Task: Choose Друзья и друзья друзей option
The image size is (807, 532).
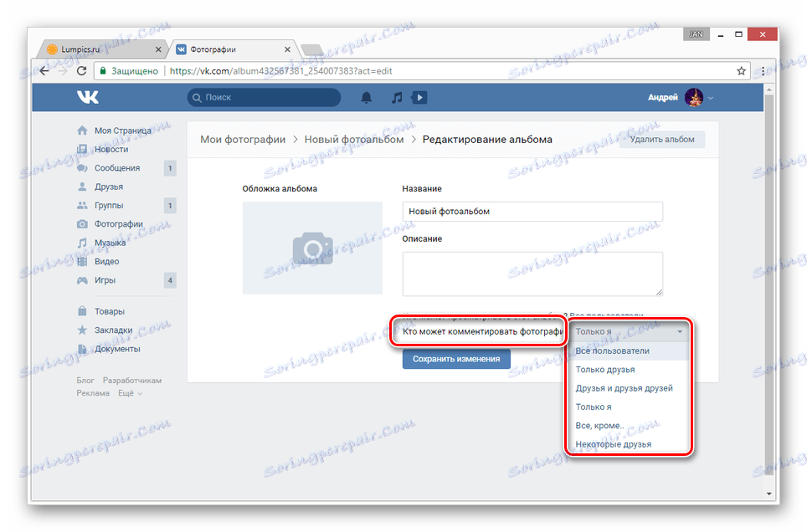Action: (x=629, y=388)
